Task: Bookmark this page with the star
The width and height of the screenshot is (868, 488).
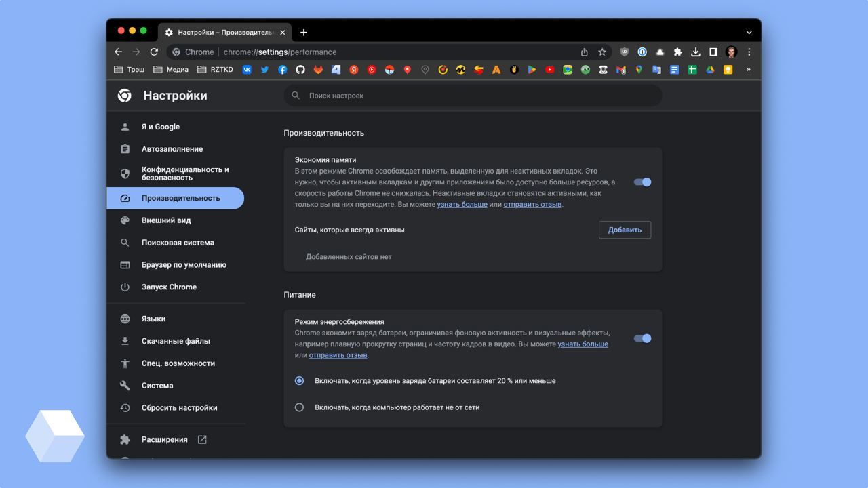Action: (602, 52)
